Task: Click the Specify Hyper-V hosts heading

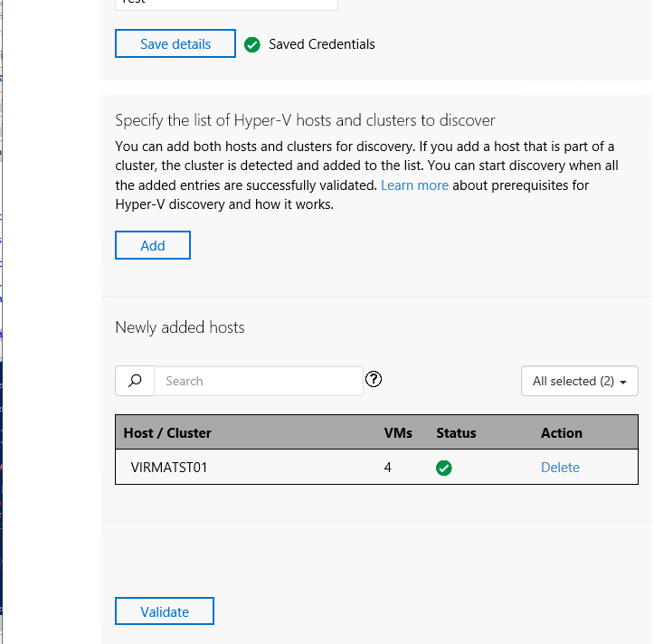Action: tap(305, 120)
